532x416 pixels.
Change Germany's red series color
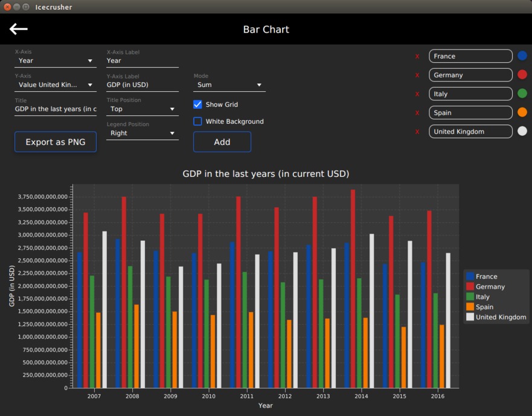(522, 74)
